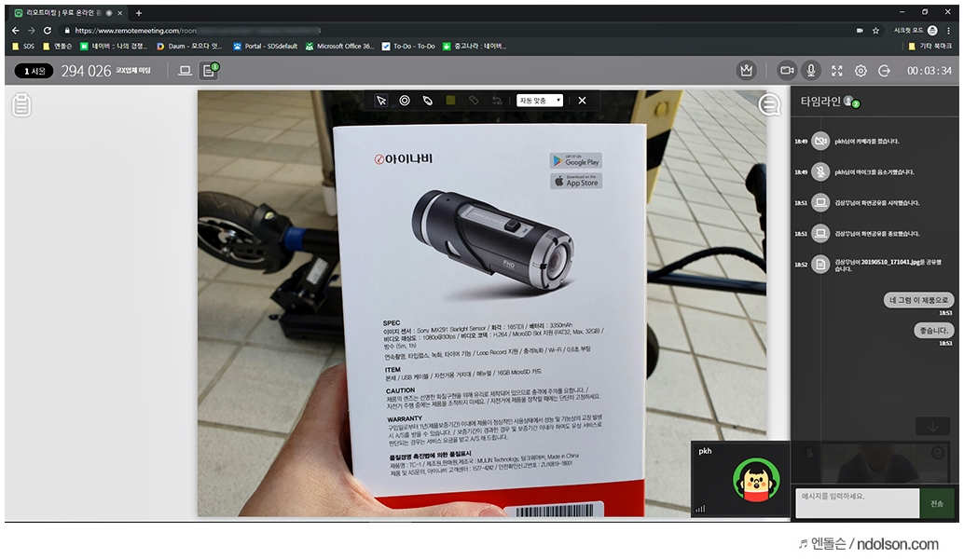Screen dimensions: 964x560
Task: Open the Microsoft Office 36 bookmark
Action: (339, 46)
